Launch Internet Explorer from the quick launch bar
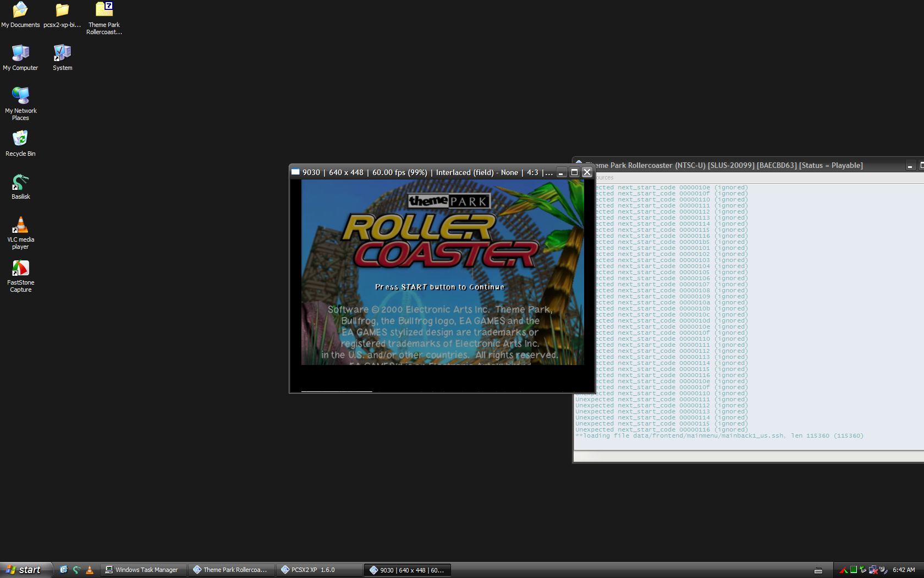The height and width of the screenshot is (578, 924). [x=63, y=570]
